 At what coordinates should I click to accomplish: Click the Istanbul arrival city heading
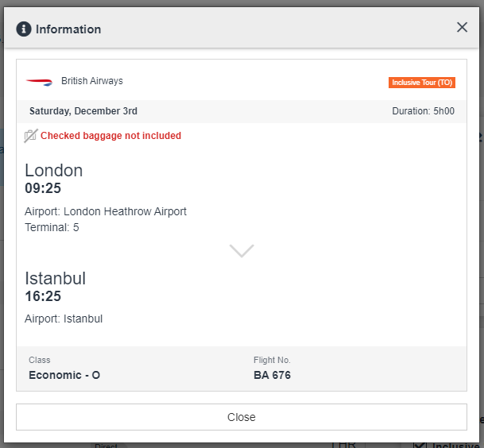pos(56,278)
